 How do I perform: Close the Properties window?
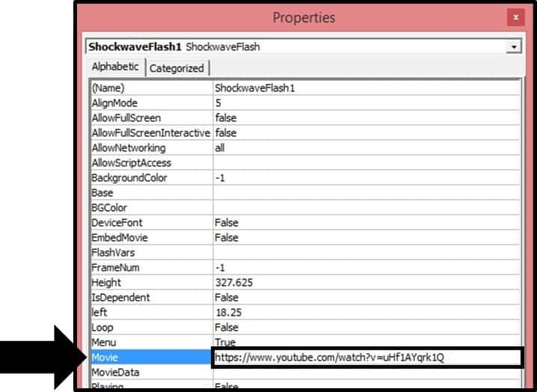(x=515, y=17)
